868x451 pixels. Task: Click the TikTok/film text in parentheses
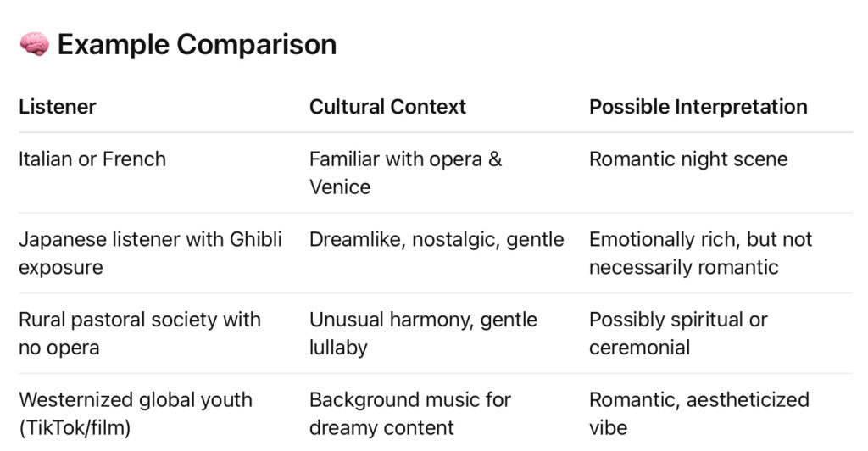point(75,428)
